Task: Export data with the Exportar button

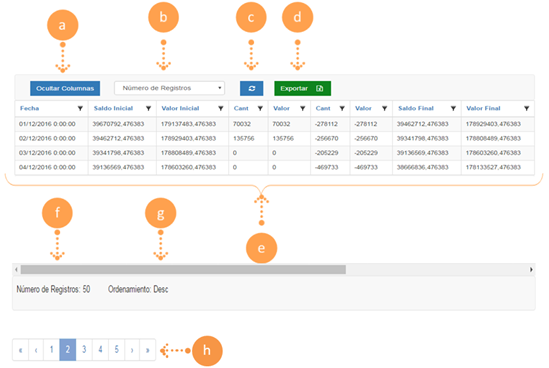Action: [x=303, y=88]
